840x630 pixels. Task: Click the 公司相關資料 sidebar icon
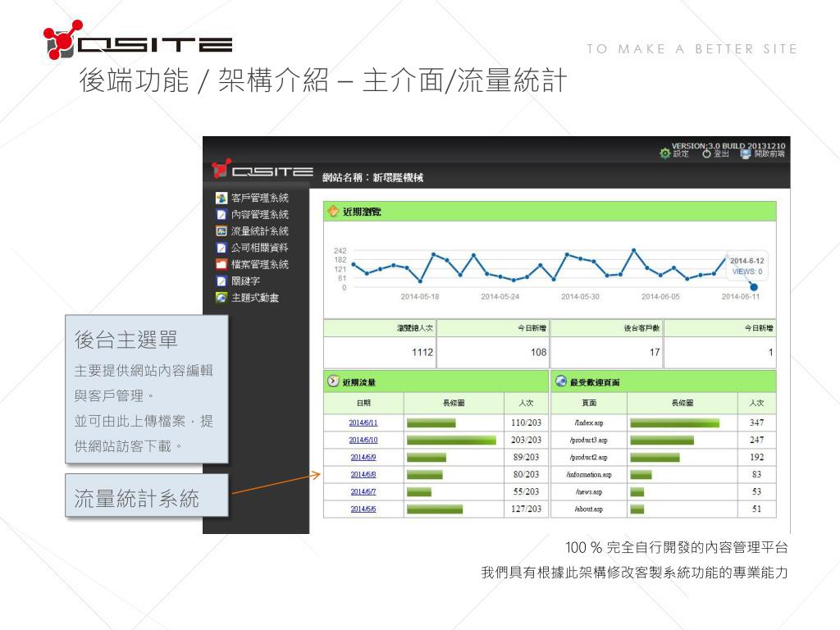pos(221,248)
